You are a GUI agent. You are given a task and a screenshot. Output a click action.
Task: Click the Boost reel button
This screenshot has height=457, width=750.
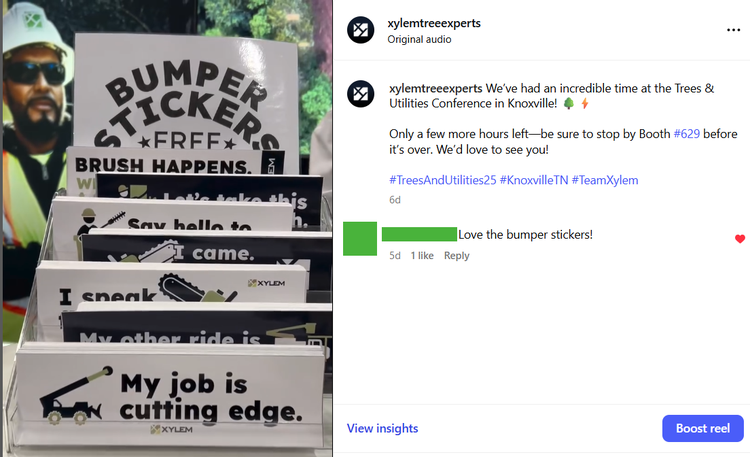pyautogui.click(x=703, y=428)
